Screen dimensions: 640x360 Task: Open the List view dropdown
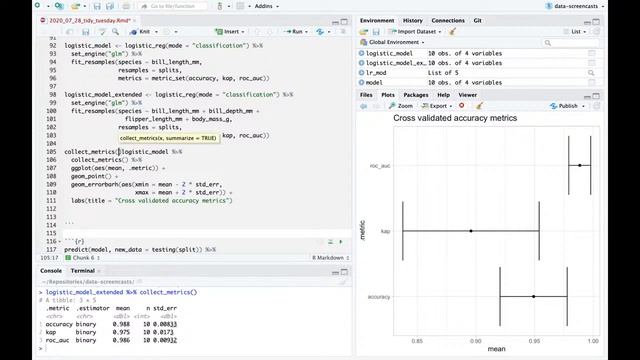tap(575, 31)
